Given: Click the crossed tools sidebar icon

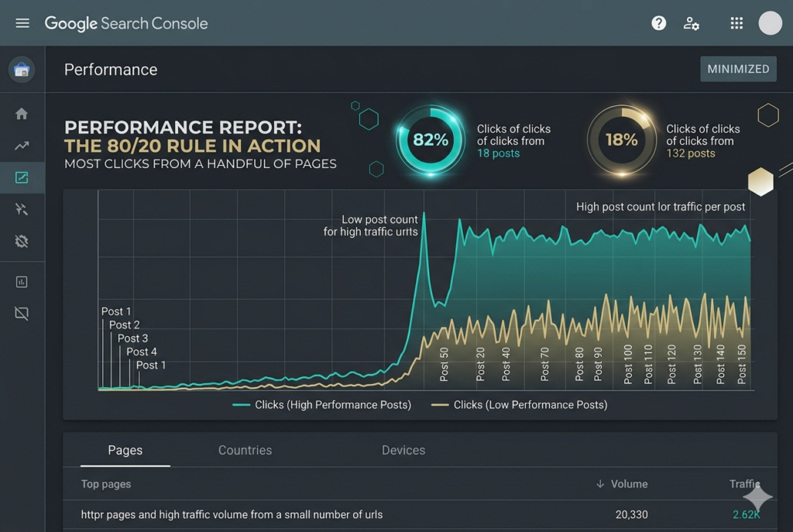Looking at the screenshot, I should tap(22, 209).
